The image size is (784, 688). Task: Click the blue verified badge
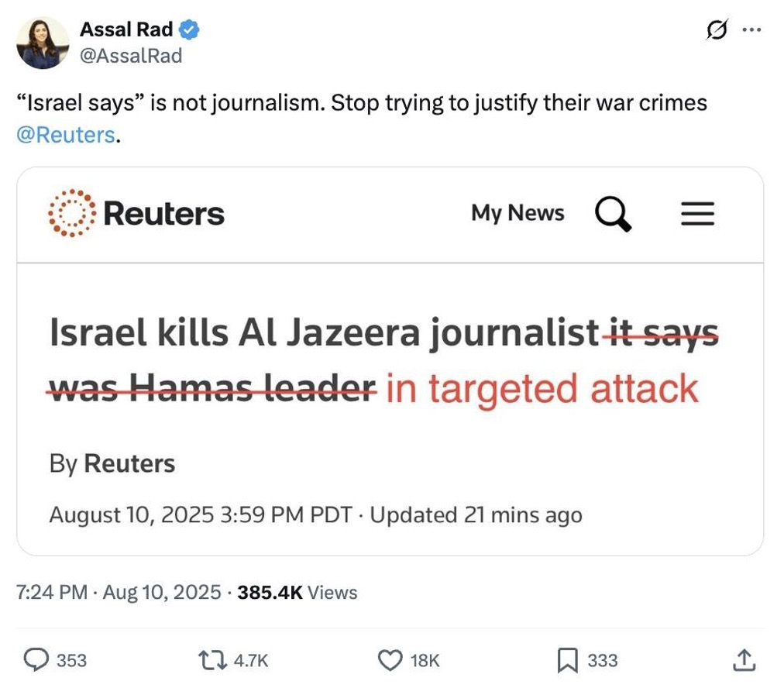pos(190,30)
